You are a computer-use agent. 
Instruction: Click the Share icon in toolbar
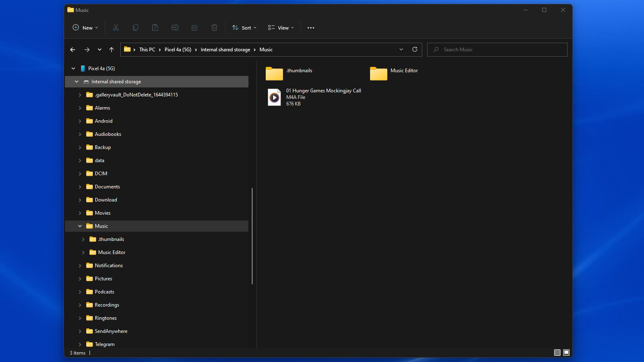coord(195,27)
